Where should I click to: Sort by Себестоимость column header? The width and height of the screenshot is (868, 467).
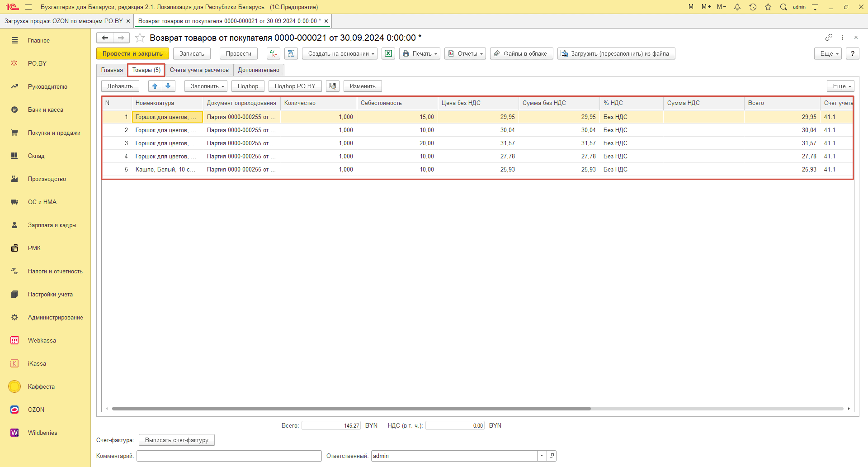click(x=397, y=103)
